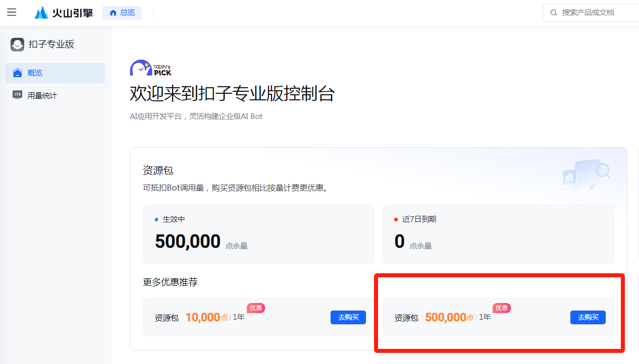Open the hamburger navigation menu
This screenshot has height=364, width=639.
pyautogui.click(x=12, y=12)
